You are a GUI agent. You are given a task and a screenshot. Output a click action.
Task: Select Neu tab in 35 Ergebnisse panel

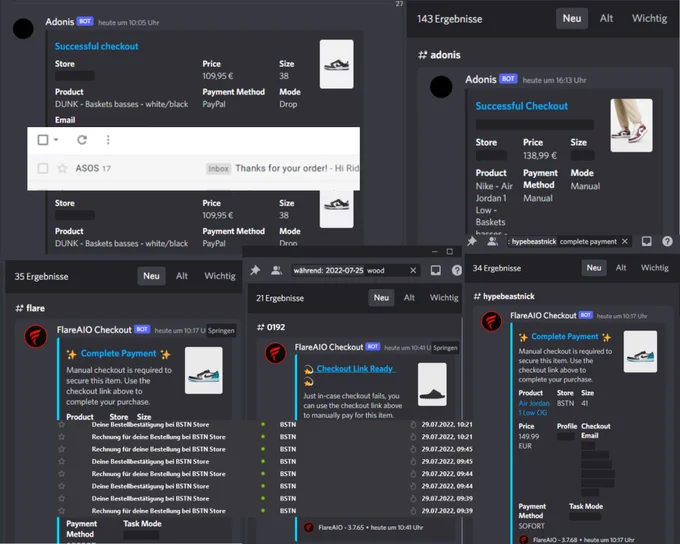click(x=151, y=276)
